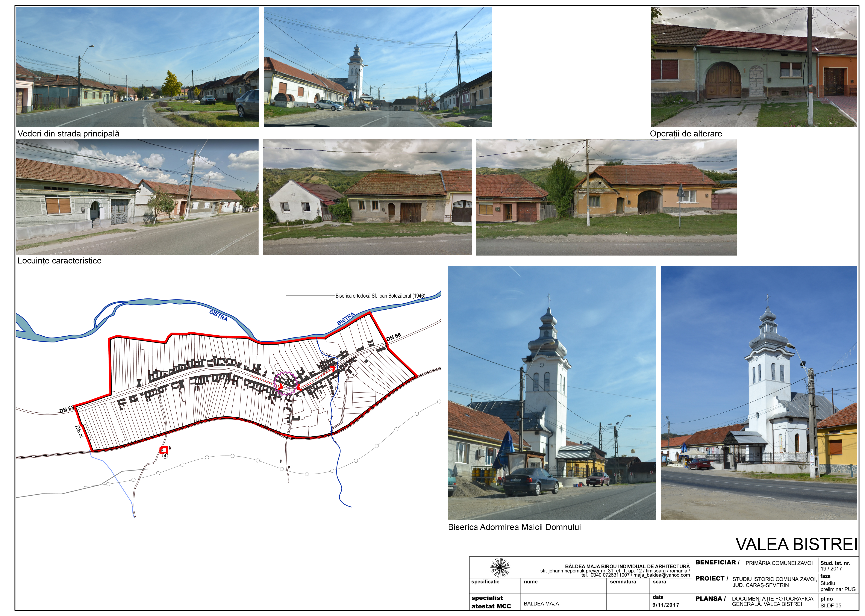The height and width of the screenshot is (616, 865).
Task: Click the circled number 4 label below red square
Action: pyautogui.click(x=165, y=456)
